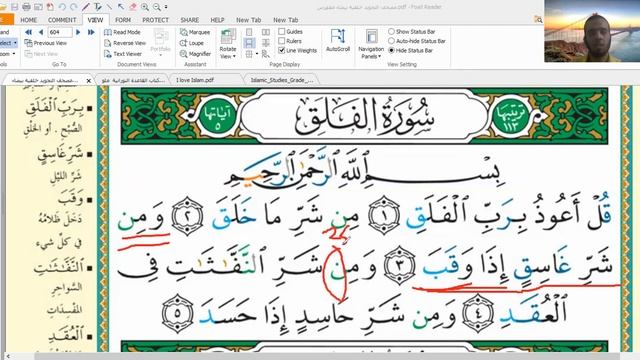This screenshot has width=640, height=360.
Task: Select continuous facing display icon
Action: click(x=266, y=43)
